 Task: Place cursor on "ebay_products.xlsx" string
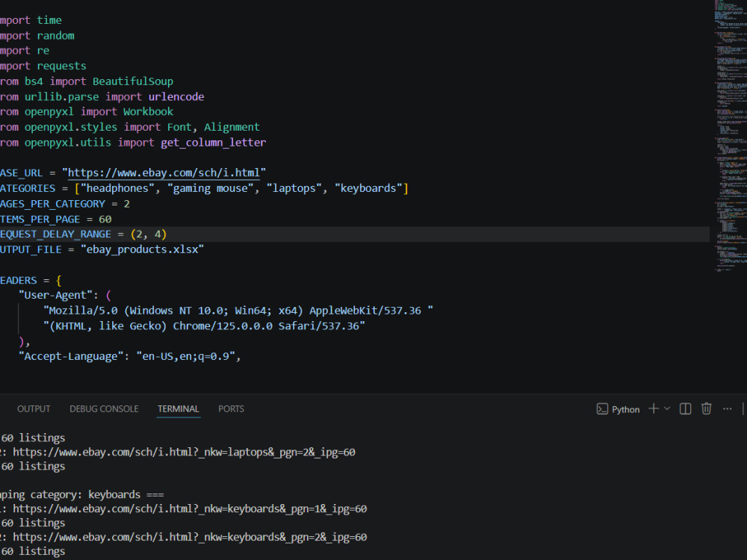point(142,249)
